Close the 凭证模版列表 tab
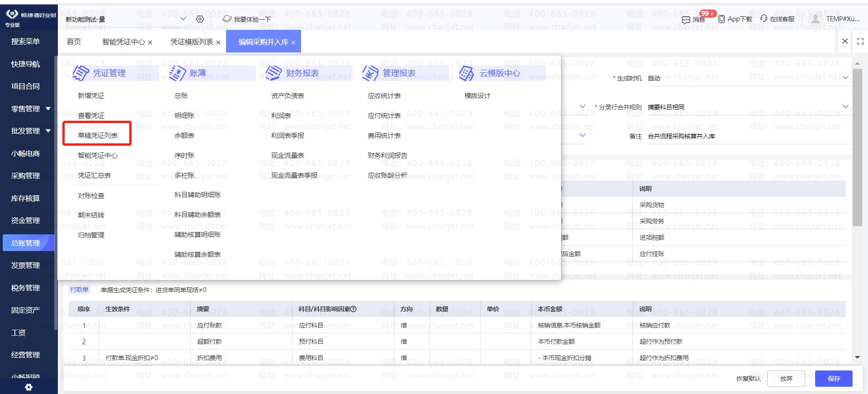 tap(218, 43)
